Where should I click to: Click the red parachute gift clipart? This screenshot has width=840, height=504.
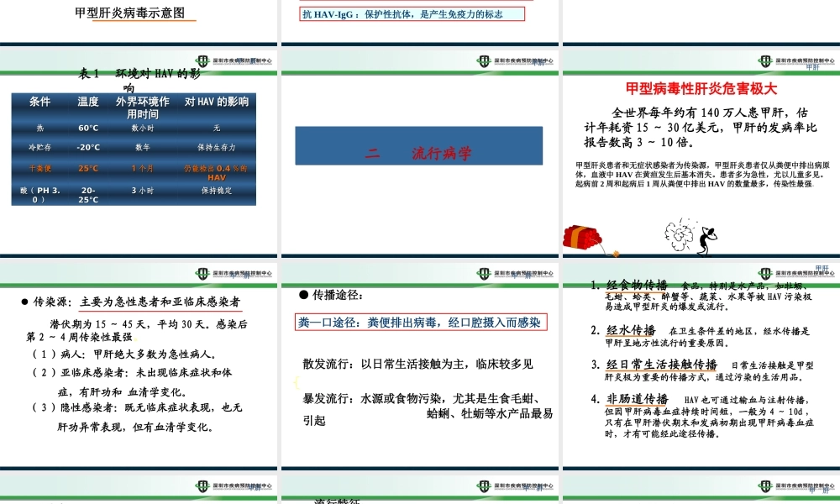point(581,236)
